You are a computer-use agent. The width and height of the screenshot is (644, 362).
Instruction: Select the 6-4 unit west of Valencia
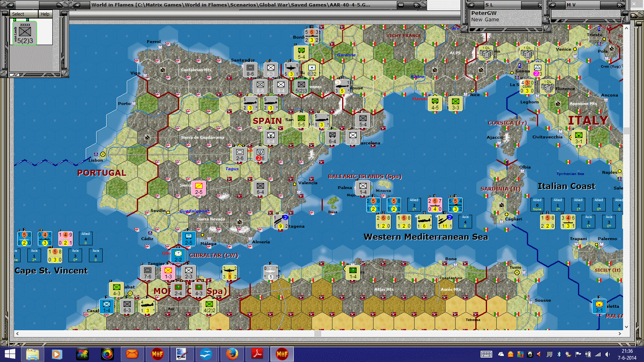point(260,188)
